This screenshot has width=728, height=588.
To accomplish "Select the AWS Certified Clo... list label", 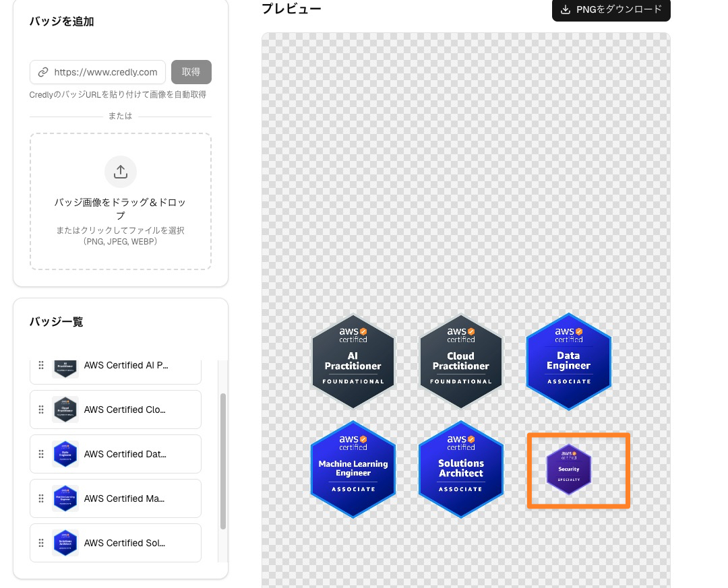I will coord(125,410).
